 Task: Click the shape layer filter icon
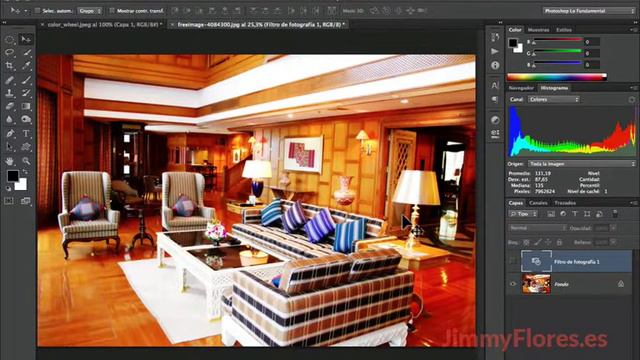click(587, 214)
